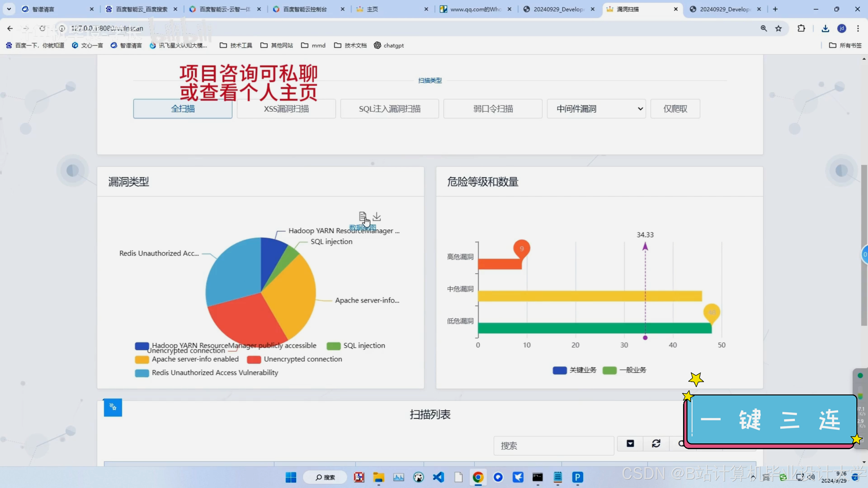The width and height of the screenshot is (868, 488).
Task: Click the refresh icon next to the search box
Action: [x=656, y=443]
